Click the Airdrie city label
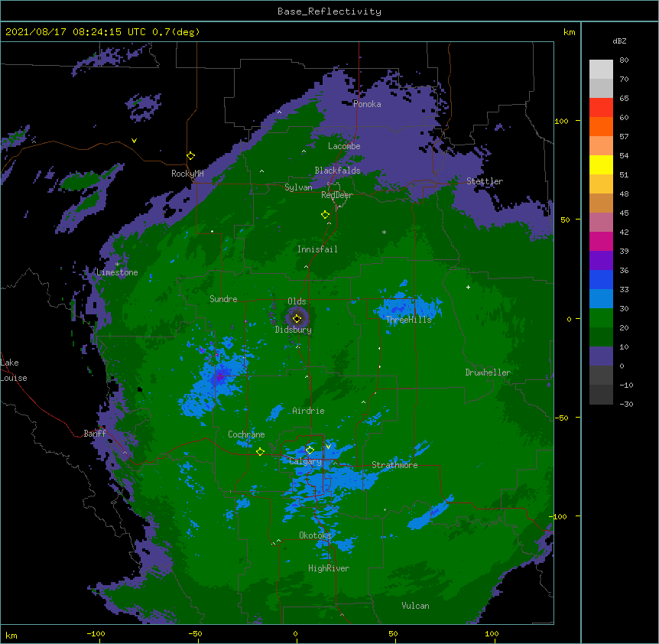 [308, 411]
